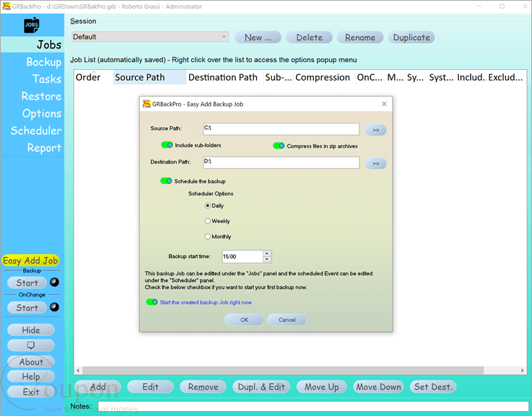Toggle Compress files in zip archives switch

(279, 146)
